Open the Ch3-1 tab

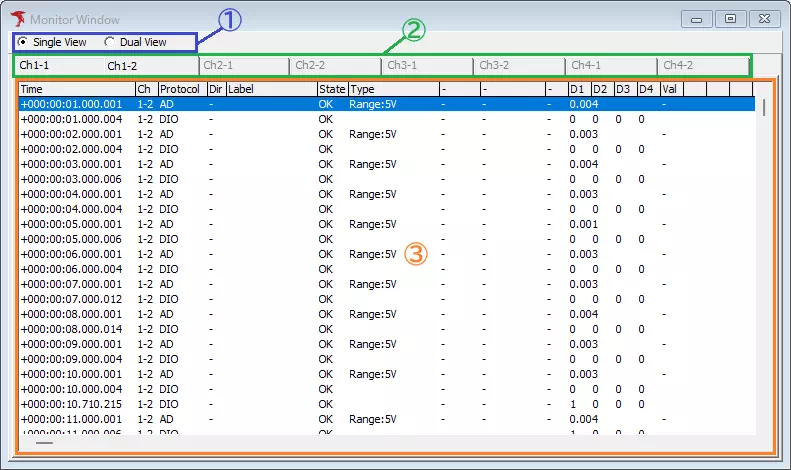pyautogui.click(x=402, y=66)
